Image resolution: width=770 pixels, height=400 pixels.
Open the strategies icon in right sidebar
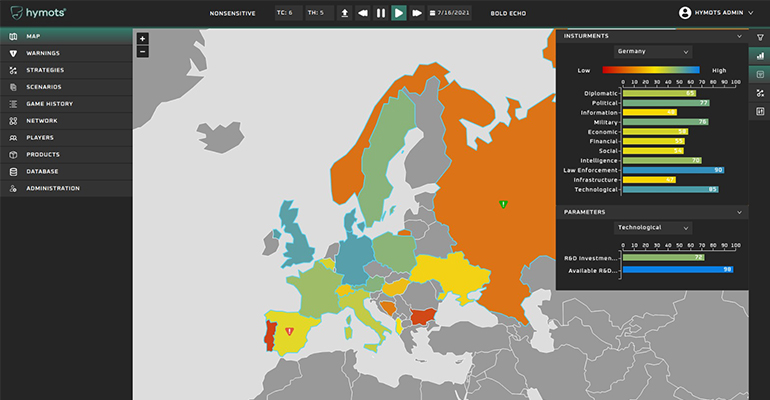[x=759, y=93]
